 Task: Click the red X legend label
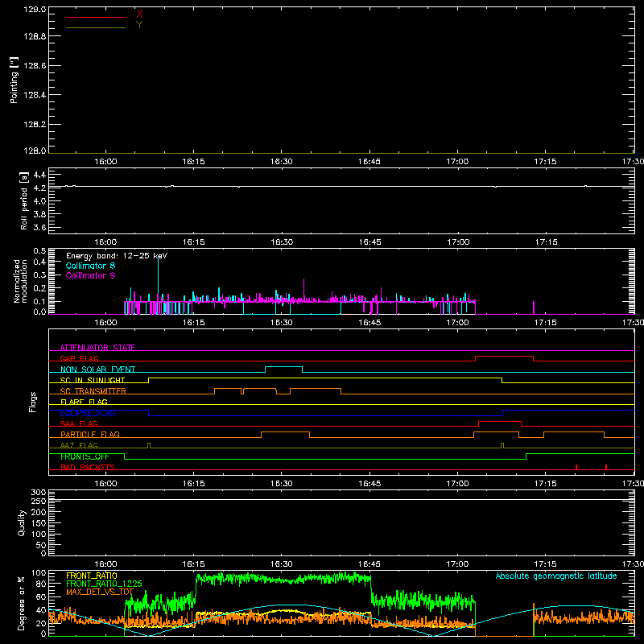click(x=139, y=14)
